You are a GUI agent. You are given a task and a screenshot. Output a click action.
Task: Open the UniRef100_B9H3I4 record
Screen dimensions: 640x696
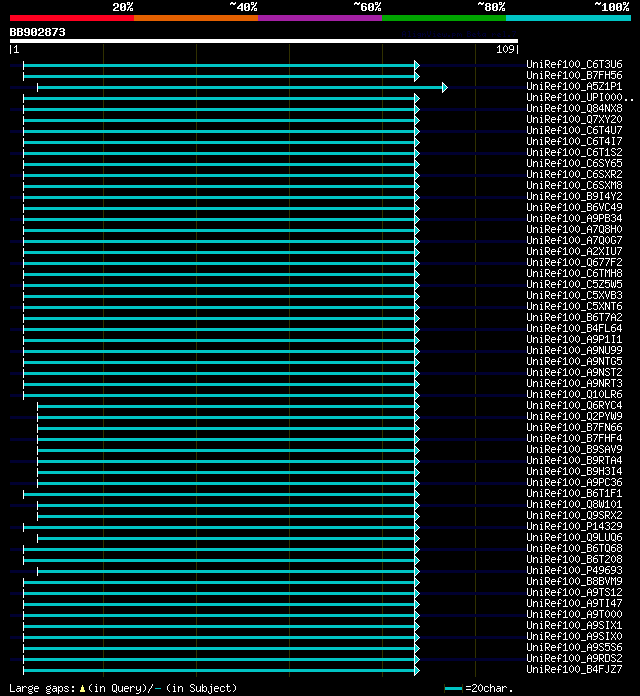(574, 471)
